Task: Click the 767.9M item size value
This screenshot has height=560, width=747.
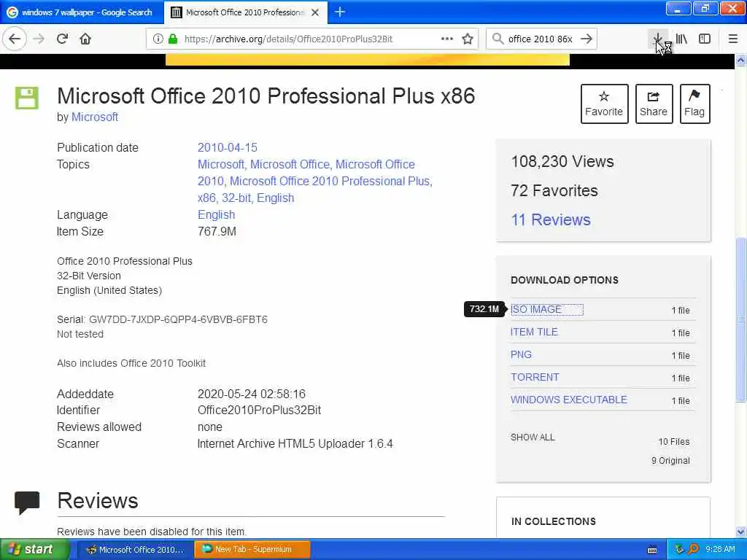Action: coord(217,232)
